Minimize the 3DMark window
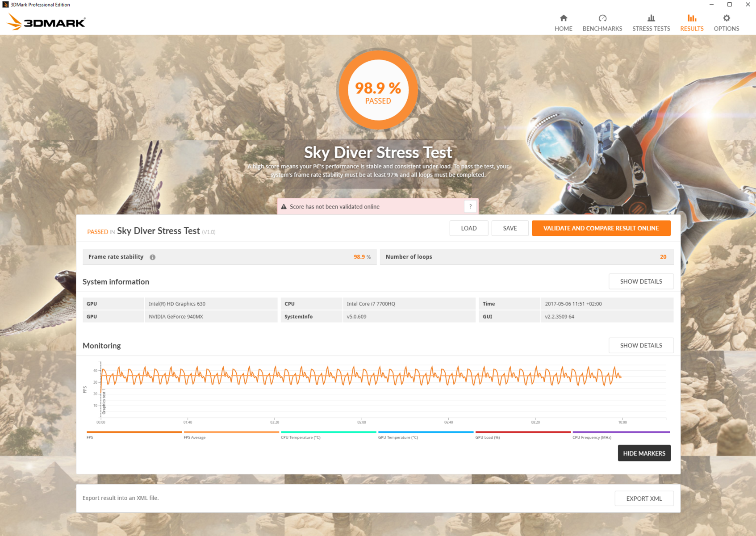The width and height of the screenshot is (756, 536). tap(711, 4)
